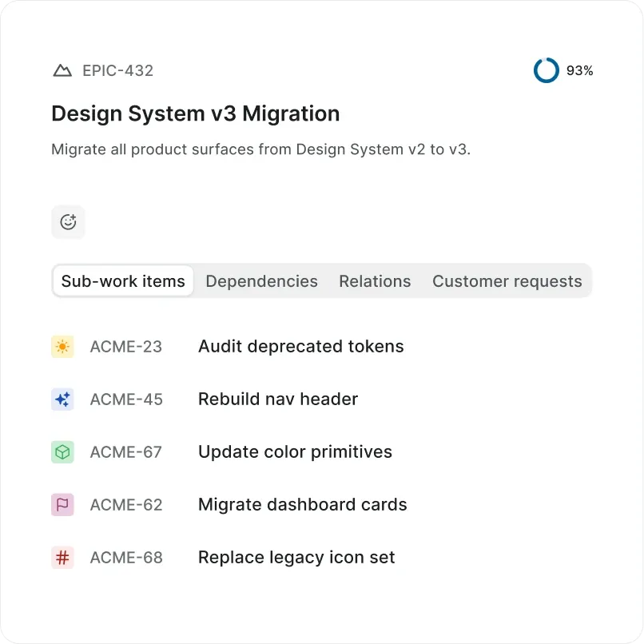The width and height of the screenshot is (644, 644).
Task: Open 'Audit deprecated tokens' item
Action: tap(301, 347)
